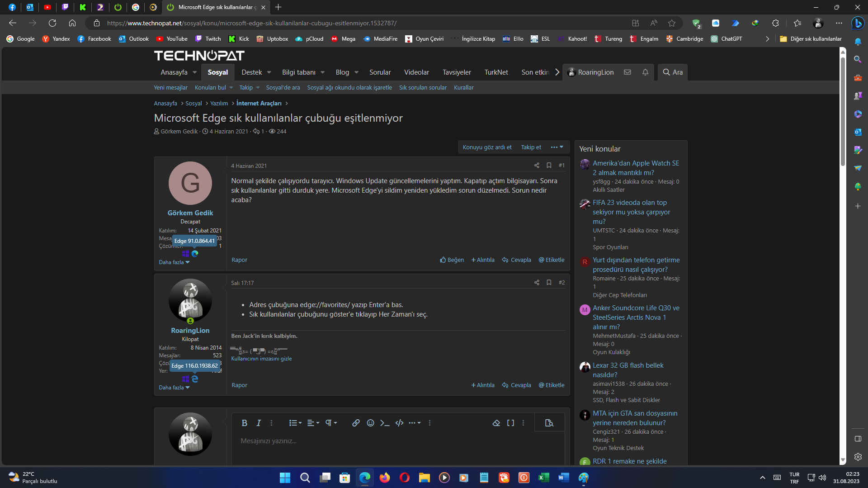The width and height of the screenshot is (868, 488).
Task: Toggle BB code square brackets mode
Action: 510,423
